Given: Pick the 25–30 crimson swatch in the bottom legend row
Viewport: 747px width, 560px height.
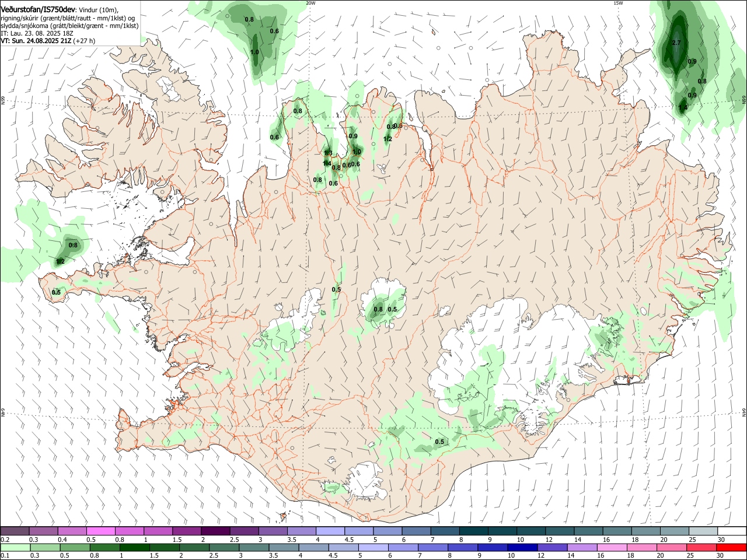Looking at the screenshot, I should [701, 548].
